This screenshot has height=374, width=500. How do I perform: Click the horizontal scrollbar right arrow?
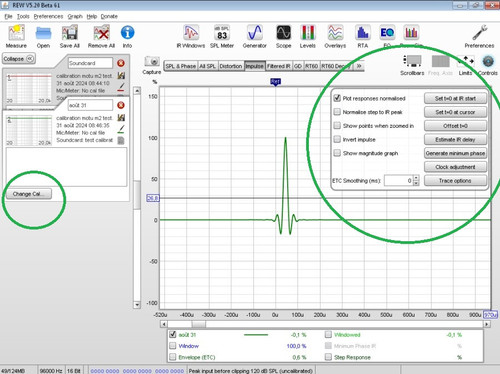coord(487,324)
